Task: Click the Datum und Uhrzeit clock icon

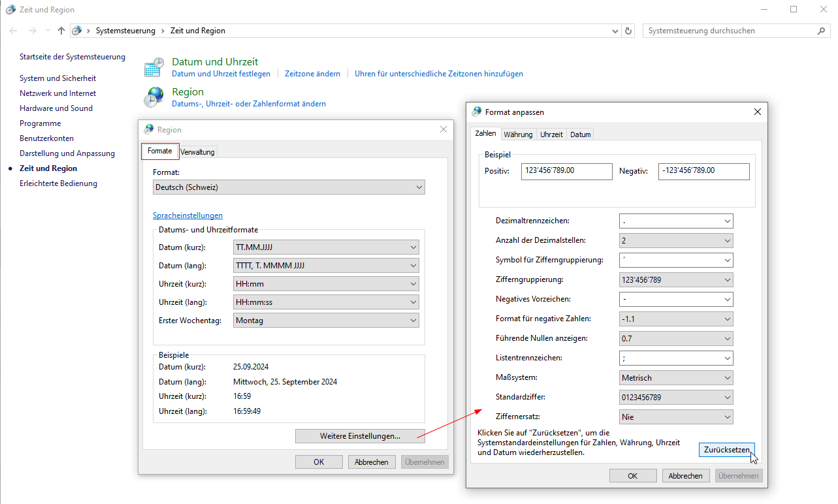Action: tap(154, 67)
